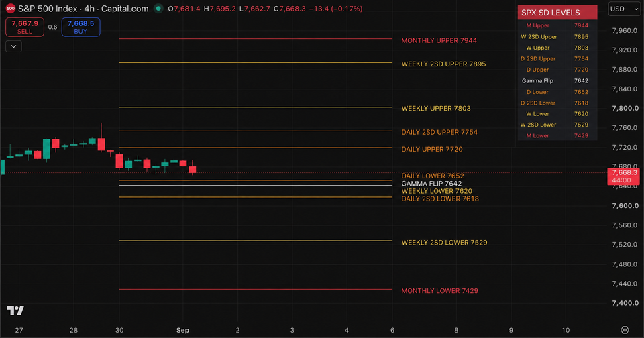Click the tall-wick red candle at the chart high
The width and height of the screenshot is (644, 338).
tap(101, 137)
